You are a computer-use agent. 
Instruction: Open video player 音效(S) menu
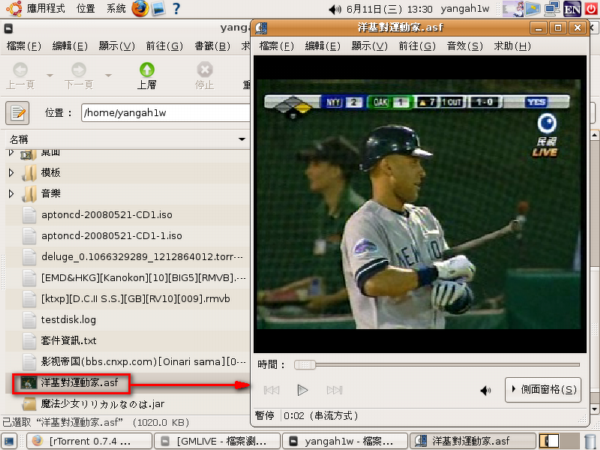(465, 46)
